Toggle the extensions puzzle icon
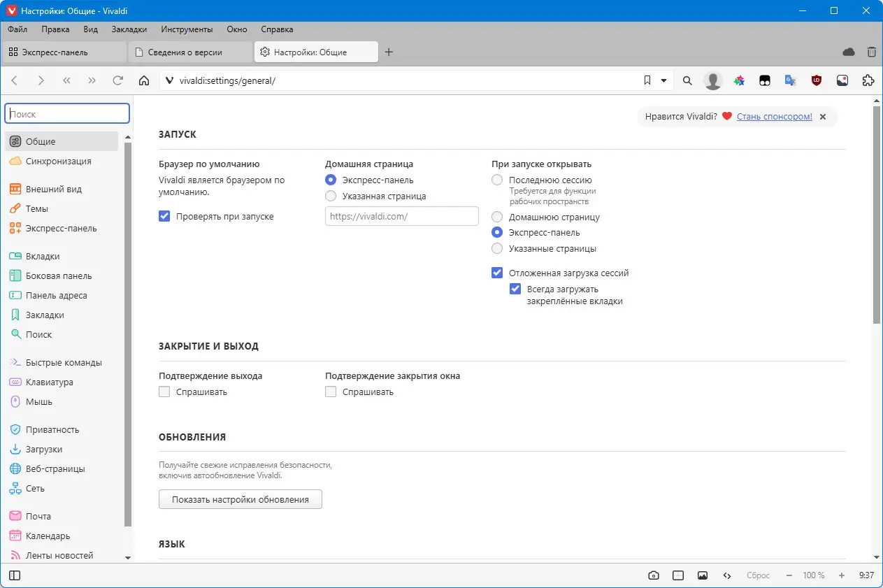 868,80
